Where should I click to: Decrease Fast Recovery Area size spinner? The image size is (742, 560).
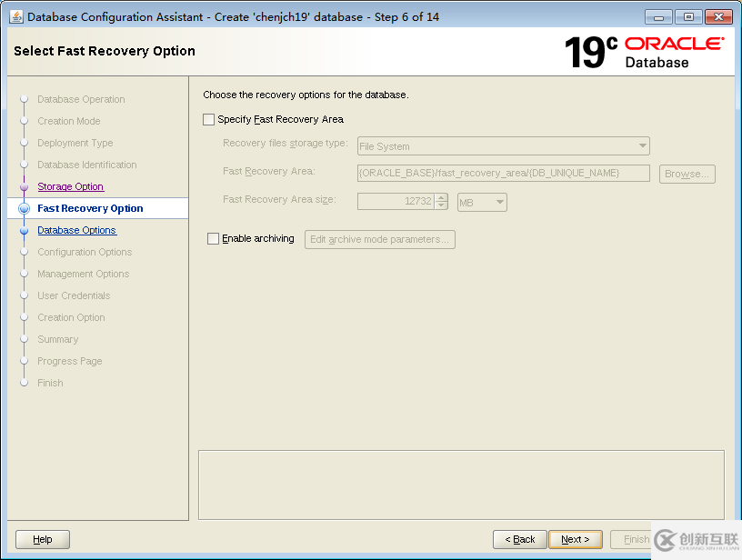[441, 205]
